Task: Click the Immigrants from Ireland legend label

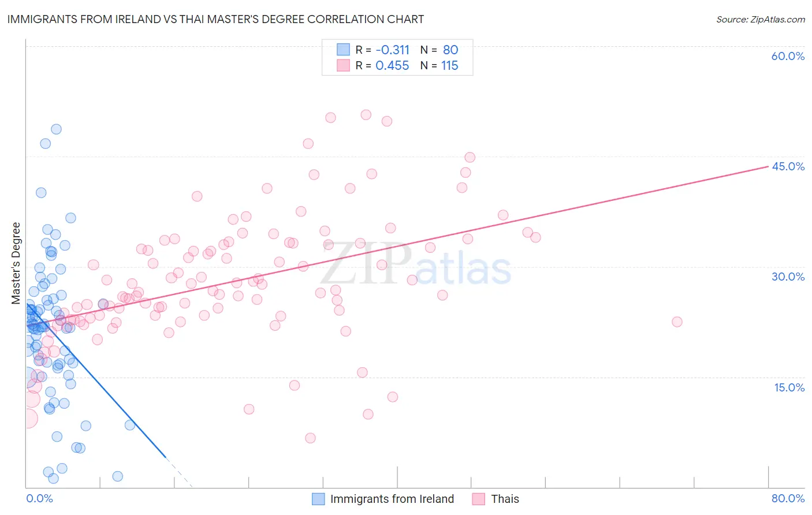Action: 392,499
